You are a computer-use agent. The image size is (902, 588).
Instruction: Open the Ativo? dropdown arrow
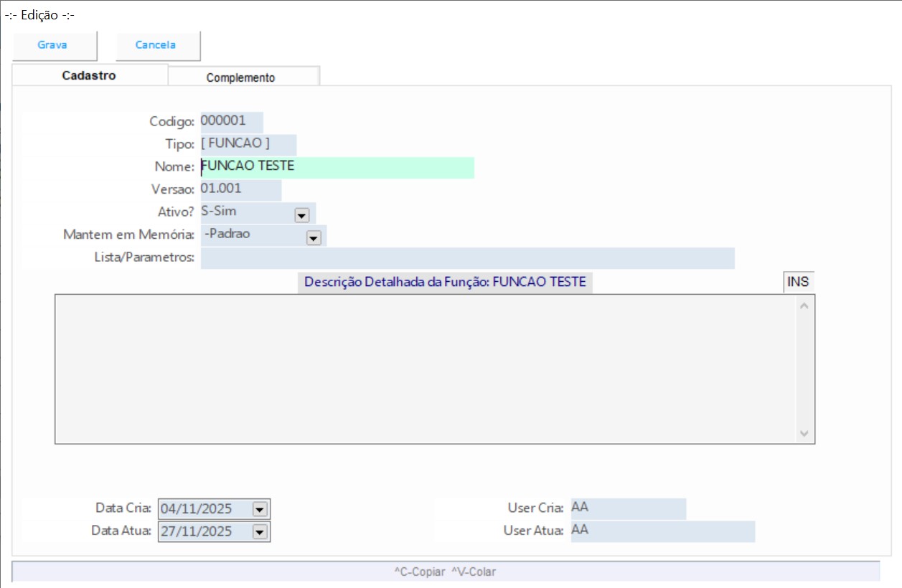coord(301,214)
